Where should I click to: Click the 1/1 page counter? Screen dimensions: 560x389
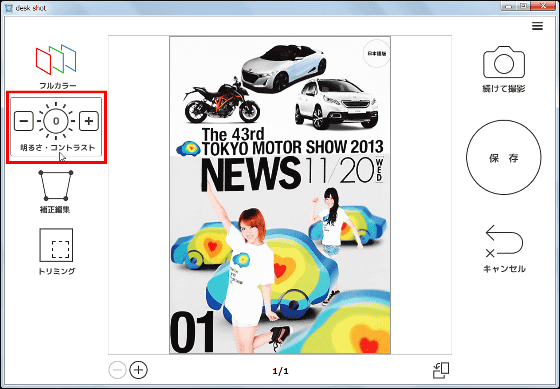[280, 371]
